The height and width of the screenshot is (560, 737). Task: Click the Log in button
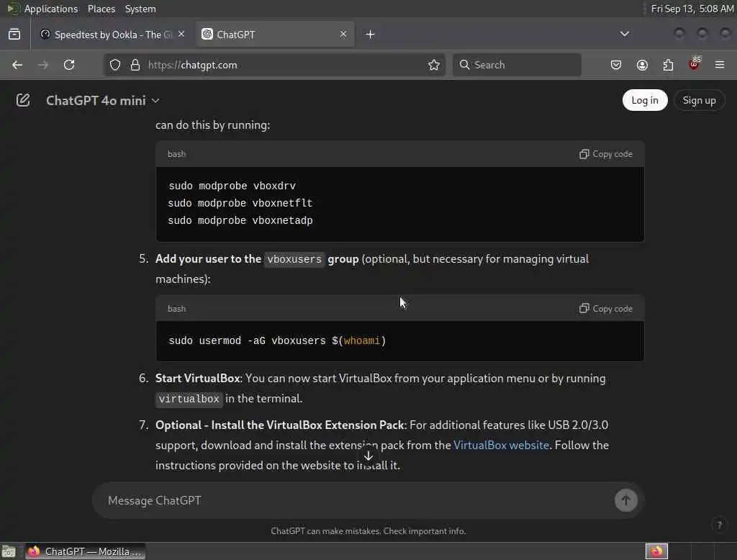(645, 100)
